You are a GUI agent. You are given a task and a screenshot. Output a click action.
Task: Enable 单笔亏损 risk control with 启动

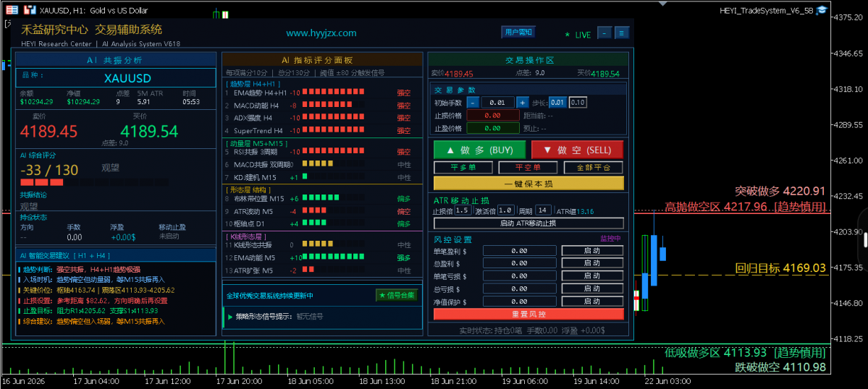click(x=592, y=275)
